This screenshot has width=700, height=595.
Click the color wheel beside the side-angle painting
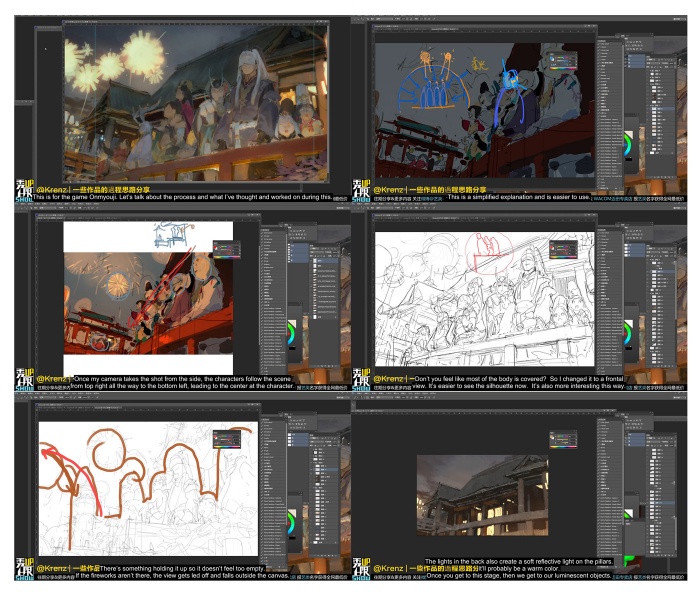(x=291, y=333)
